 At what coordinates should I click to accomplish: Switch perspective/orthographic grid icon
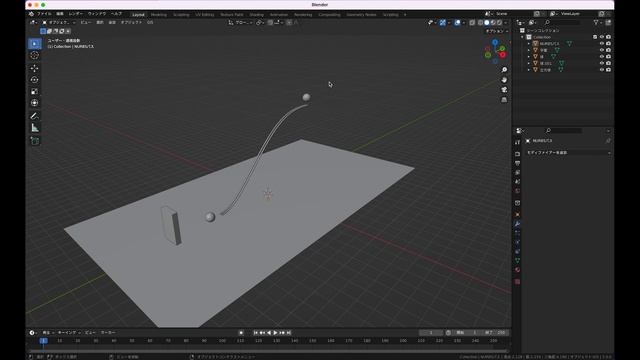(x=504, y=100)
